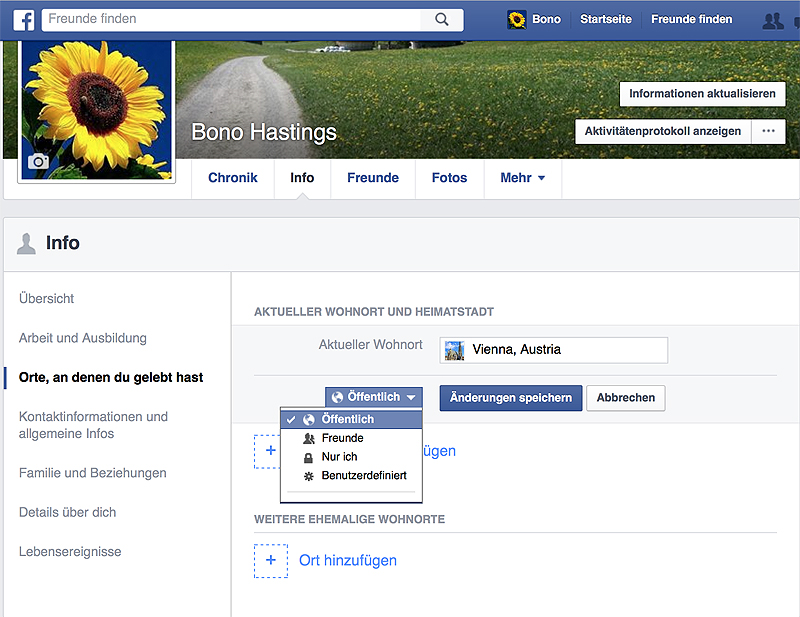This screenshot has width=800, height=617.
Task: Open Übersicht in the Info sidebar
Action: tap(46, 299)
